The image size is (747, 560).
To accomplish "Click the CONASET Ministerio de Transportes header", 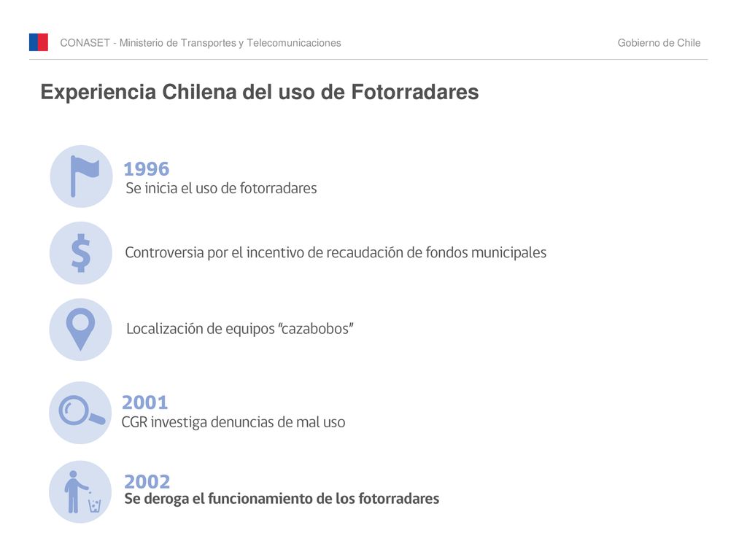I will pos(201,43).
